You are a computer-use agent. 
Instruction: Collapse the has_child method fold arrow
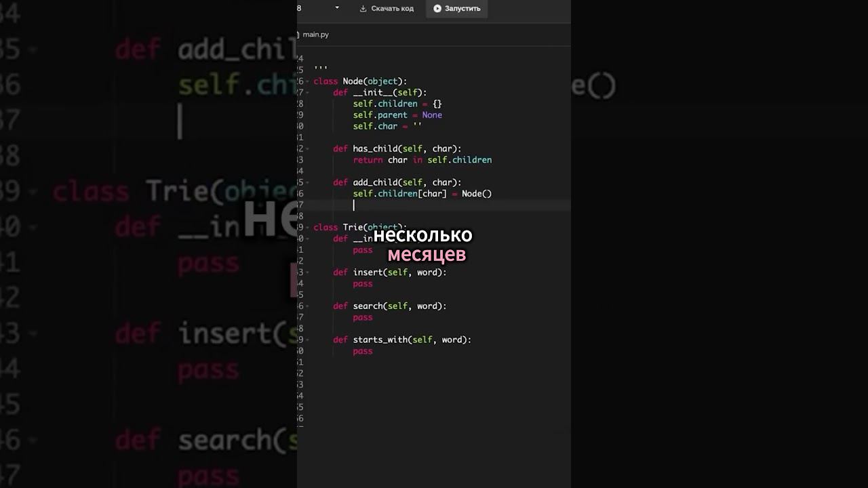point(307,149)
